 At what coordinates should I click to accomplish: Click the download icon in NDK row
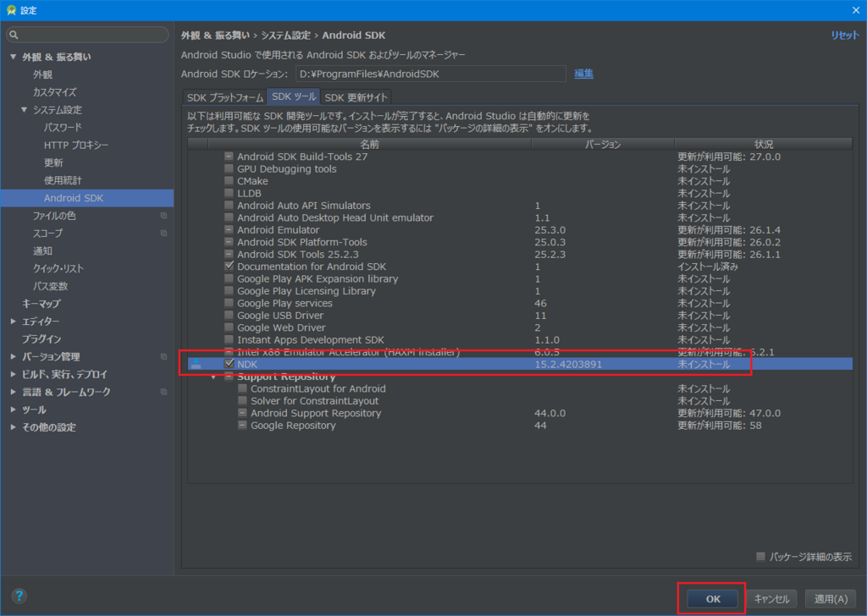(196, 364)
